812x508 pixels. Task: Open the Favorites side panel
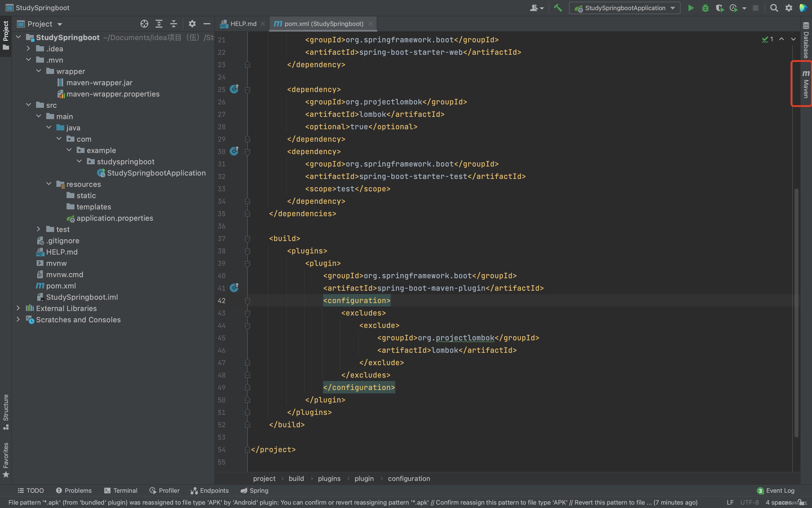pos(6,460)
